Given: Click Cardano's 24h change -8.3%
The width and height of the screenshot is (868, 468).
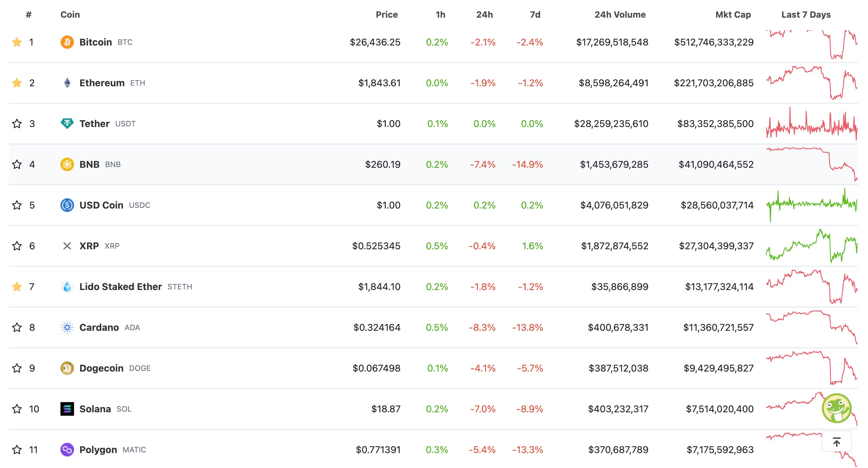Looking at the screenshot, I should (x=482, y=327).
